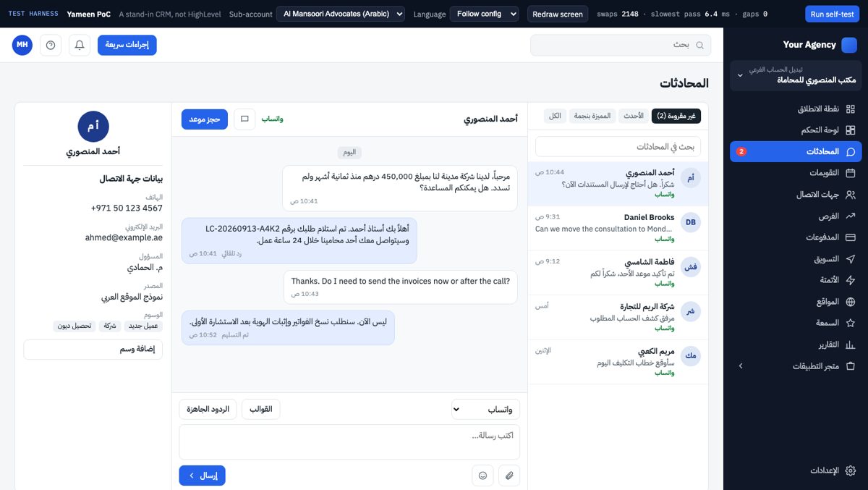Click the Run self-test button
Image resolution: width=868 pixels, height=490 pixels.
coord(833,14)
